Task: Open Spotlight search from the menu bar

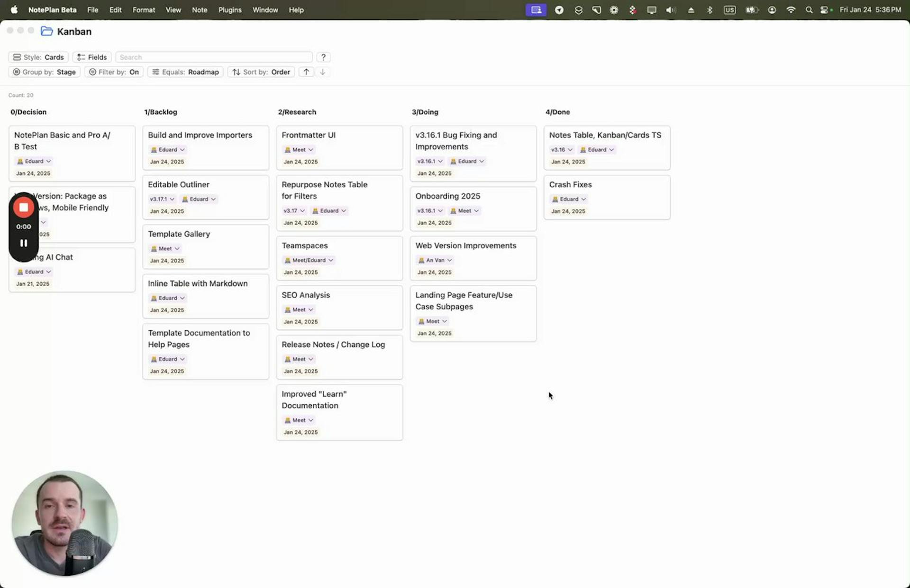Action: (x=809, y=9)
